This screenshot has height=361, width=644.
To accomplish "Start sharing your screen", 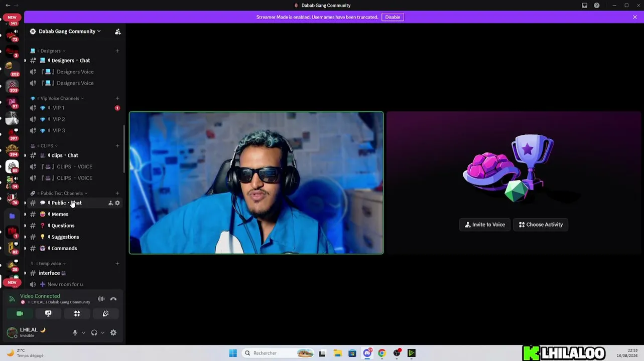I will [48, 313].
